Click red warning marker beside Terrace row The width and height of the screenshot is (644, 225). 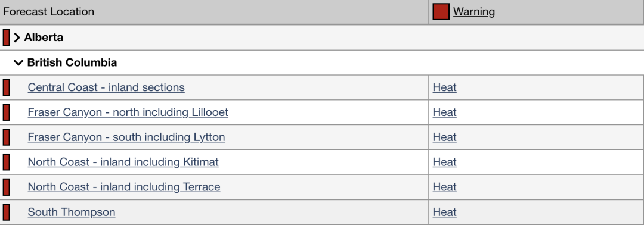tap(6, 187)
